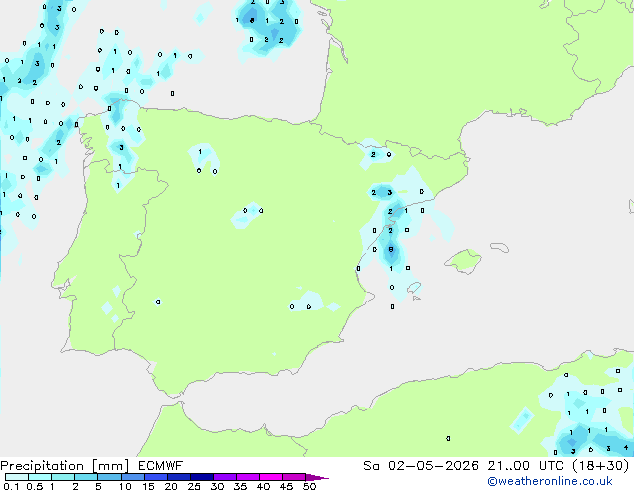Open the weatheronline.co.uk copyright link
Image resolution: width=634 pixels, height=490 pixels.
(x=550, y=481)
